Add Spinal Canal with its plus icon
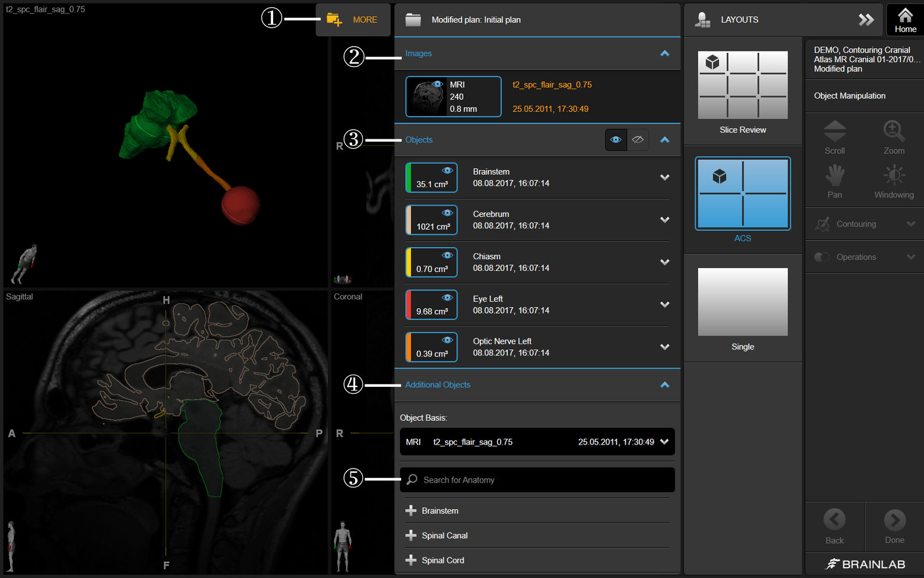The width and height of the screenshot is (924, 578). click(411, 535)
